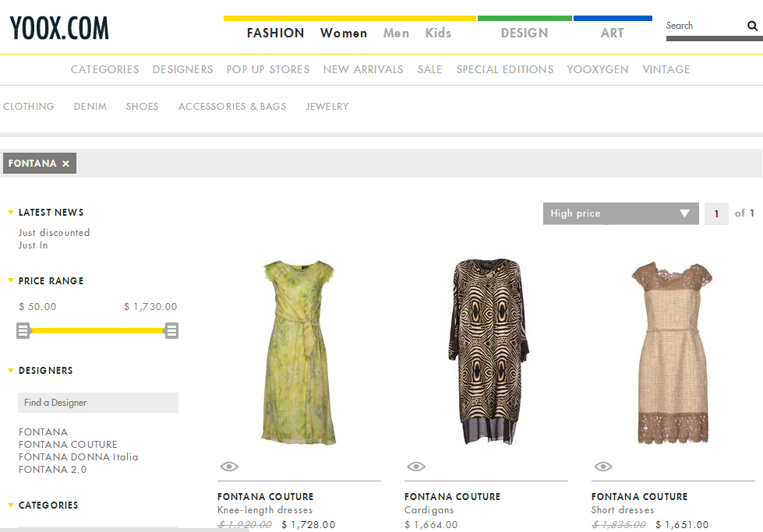763x532 pixels.
Task: Focus the Find a Designer field
Action: tap(97, 403)
